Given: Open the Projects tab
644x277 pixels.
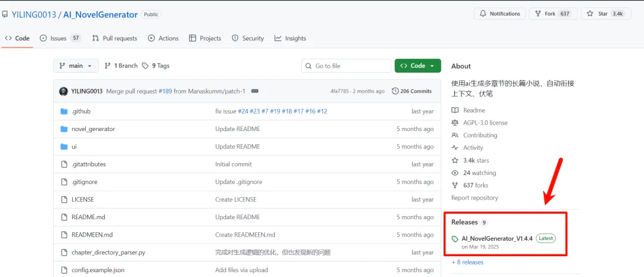Looking at the screenshot, I should (x=205, y=38).
